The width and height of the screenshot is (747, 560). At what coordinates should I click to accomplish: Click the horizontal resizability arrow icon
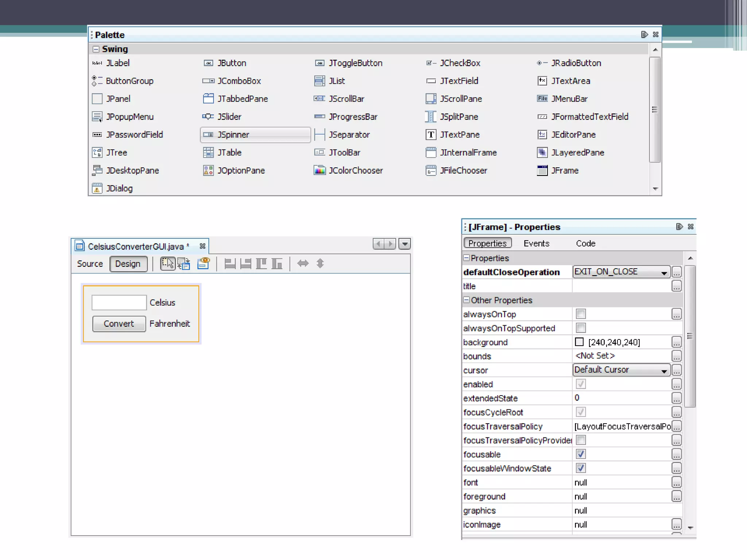click(x=303, y=264)
